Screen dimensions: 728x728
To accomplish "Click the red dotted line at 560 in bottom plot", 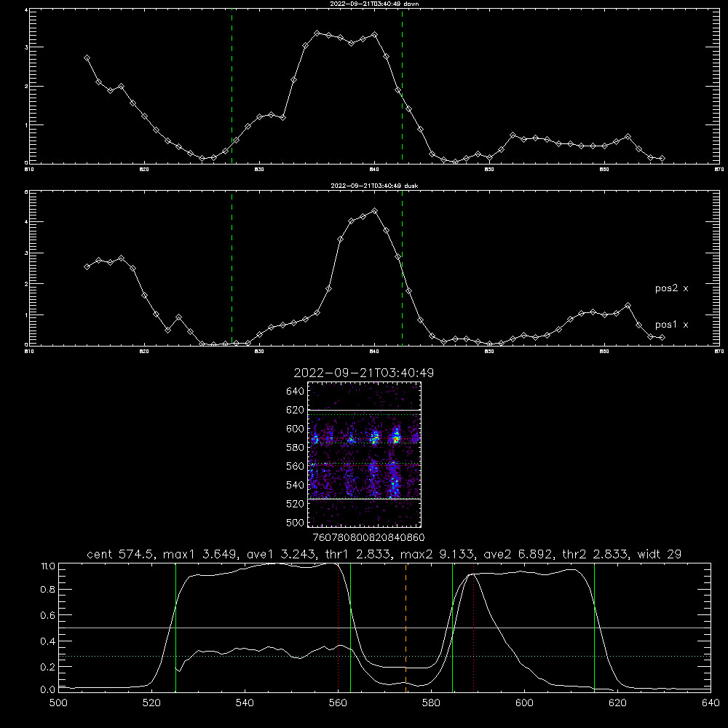I will [338, 627].
